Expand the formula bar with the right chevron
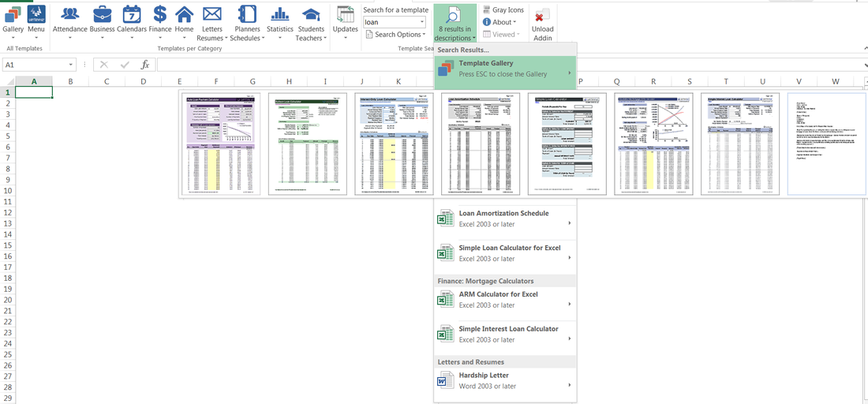Screen dimensions: 868x404 (865, 65)
